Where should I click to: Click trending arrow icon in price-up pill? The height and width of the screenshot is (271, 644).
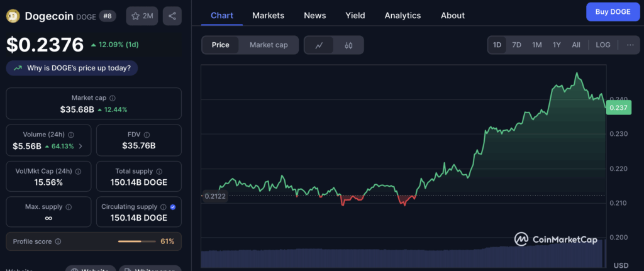(x=18, y=68)
